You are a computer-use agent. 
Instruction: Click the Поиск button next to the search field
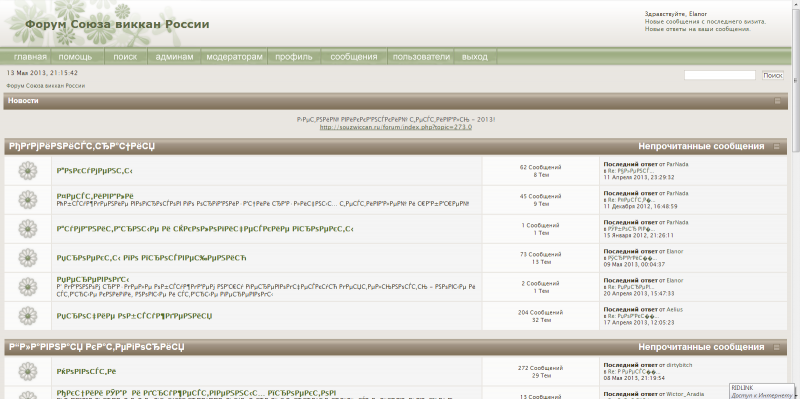[772, 76]
